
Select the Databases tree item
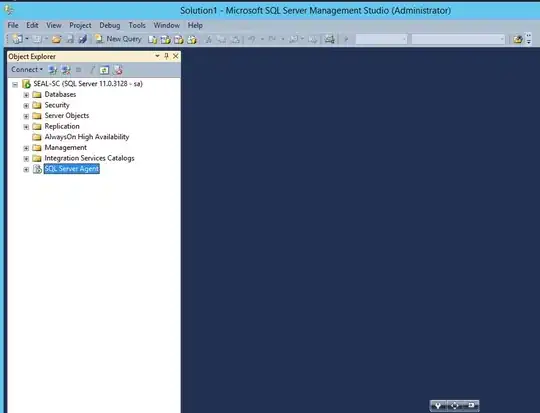(60, 94)
